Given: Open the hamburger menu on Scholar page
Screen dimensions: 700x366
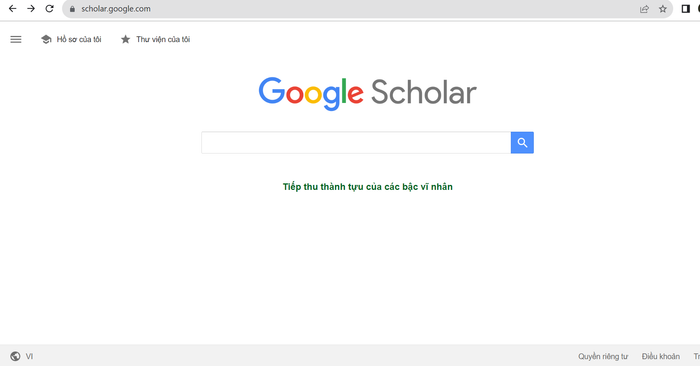Looking at the screenshot, I should click(x=16, y=39).
